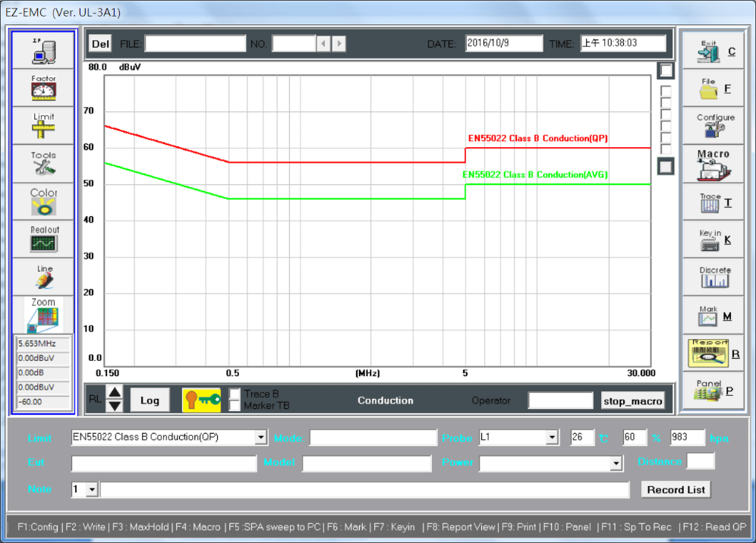The width and height of the screenshot is (756, 543).
Task: Open the Tools panel icon
Action: [43, 164]
